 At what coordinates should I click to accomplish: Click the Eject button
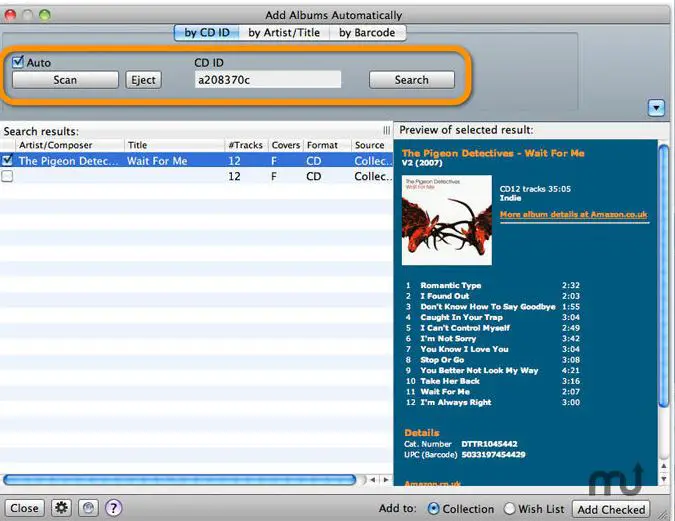click(x=143, y=80)
